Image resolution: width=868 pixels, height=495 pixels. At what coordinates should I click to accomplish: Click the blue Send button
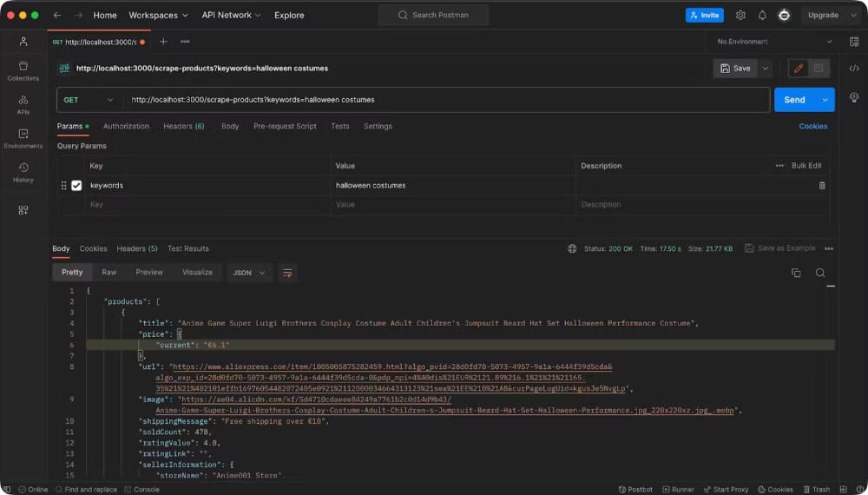(x=794, y=100)
